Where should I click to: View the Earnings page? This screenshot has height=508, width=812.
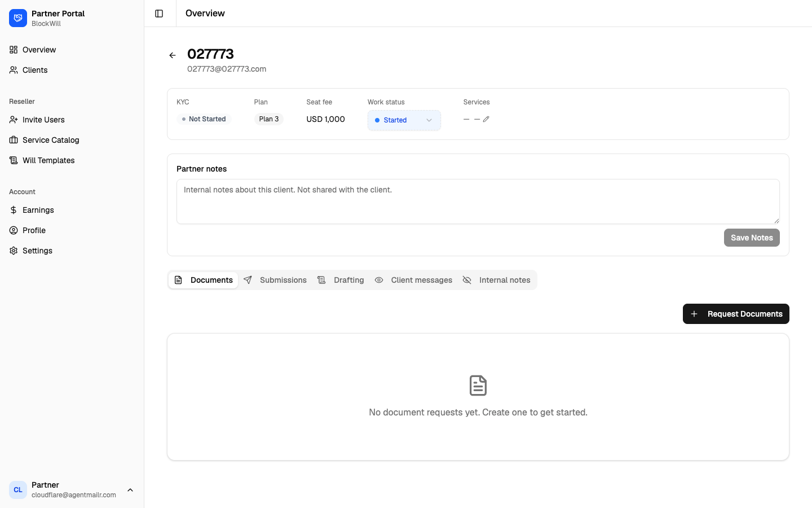coord(72,210)
